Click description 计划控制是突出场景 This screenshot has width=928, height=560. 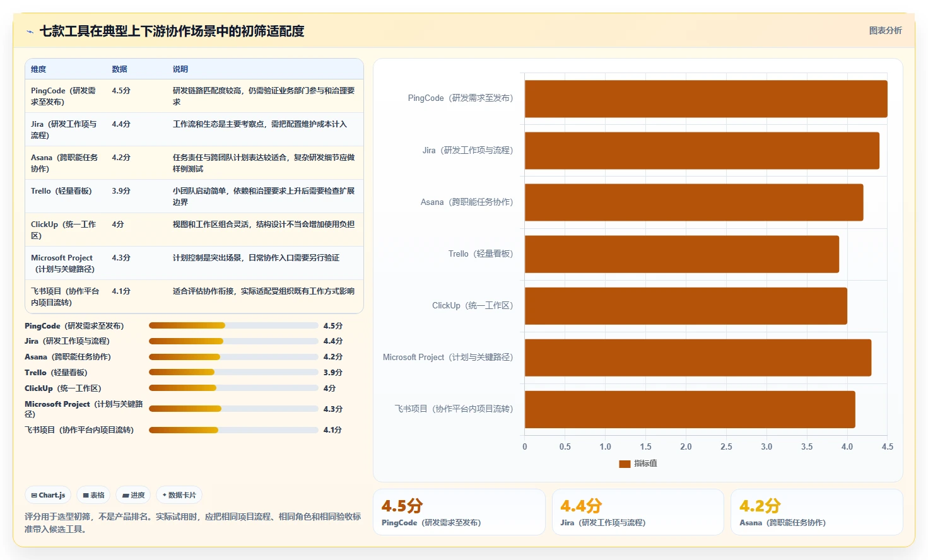tap(256, 258)
